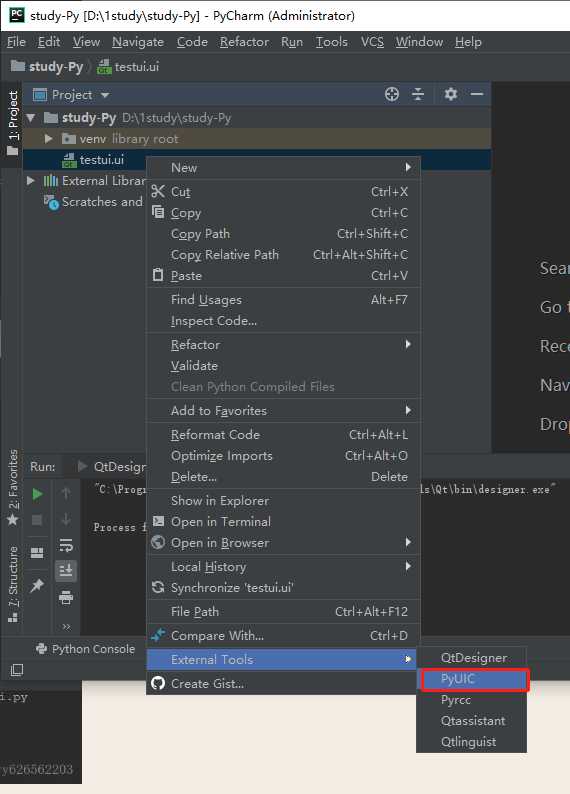The width and height of the screenshot is (570, 794).
Task: Click the Cut scissors icon in context menu
Action: pyautogui.click(x=158, y=191)
